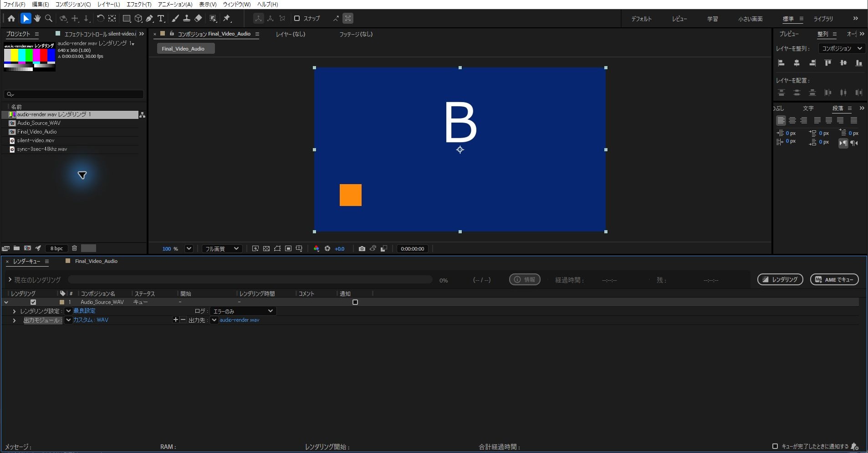The width and height of the screenshot is (868, 453).
Task: Open the コンポジション menu in the menu bar
Action: [73, 4]
